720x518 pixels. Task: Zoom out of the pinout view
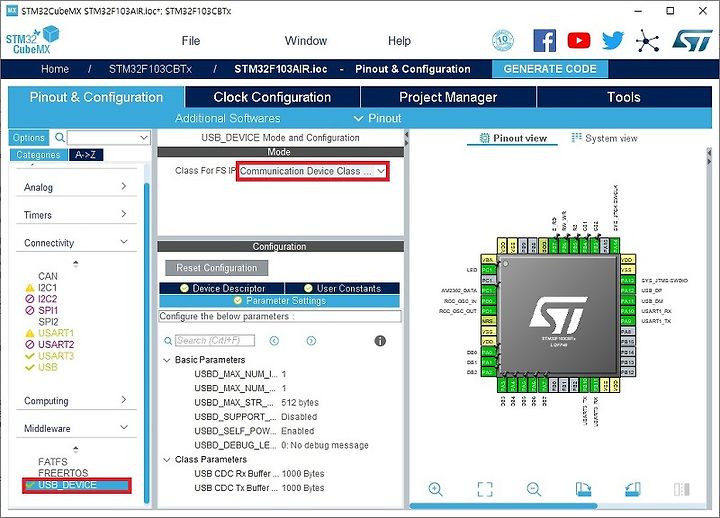[x=534, y=489]
